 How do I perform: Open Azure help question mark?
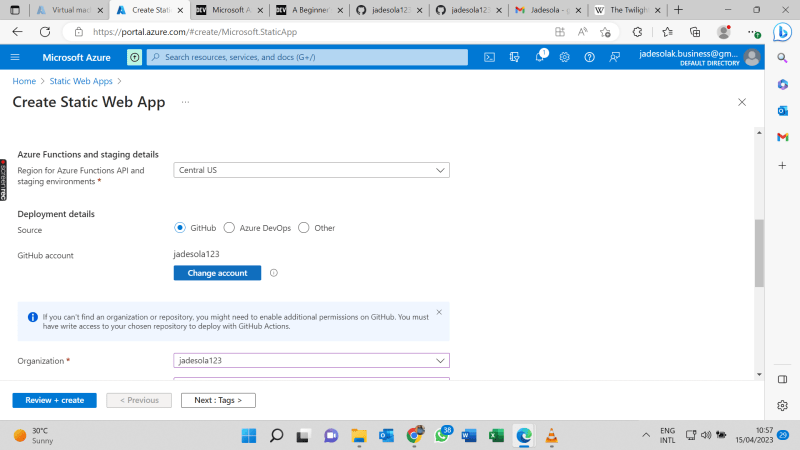pos(589,57)
